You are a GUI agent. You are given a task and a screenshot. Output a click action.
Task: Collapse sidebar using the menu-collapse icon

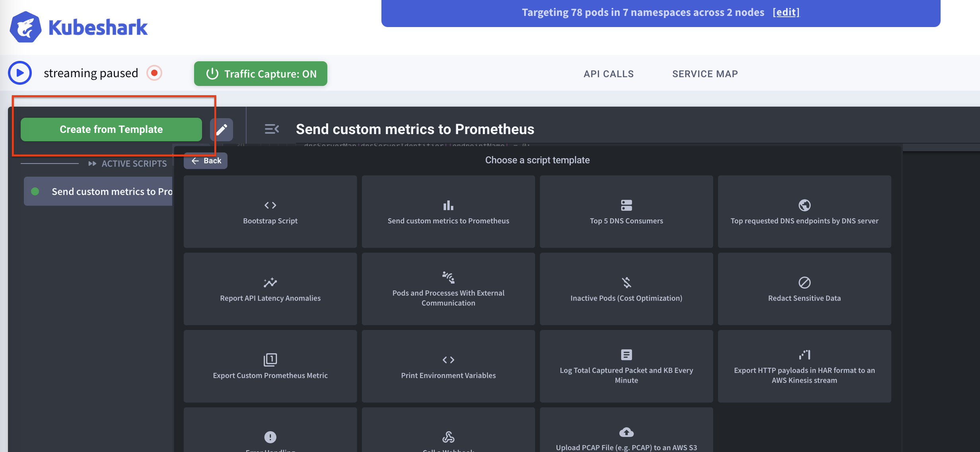point(272,129)
